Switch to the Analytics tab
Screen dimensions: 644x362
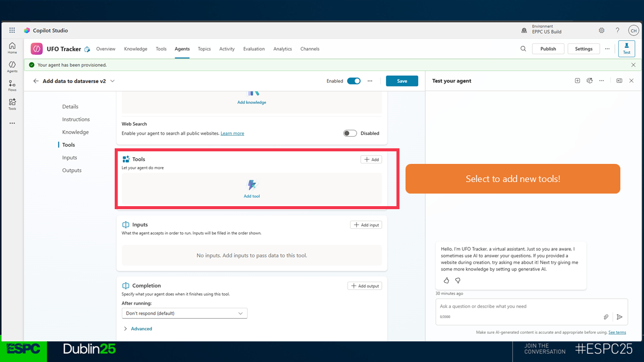click(282, 49)
